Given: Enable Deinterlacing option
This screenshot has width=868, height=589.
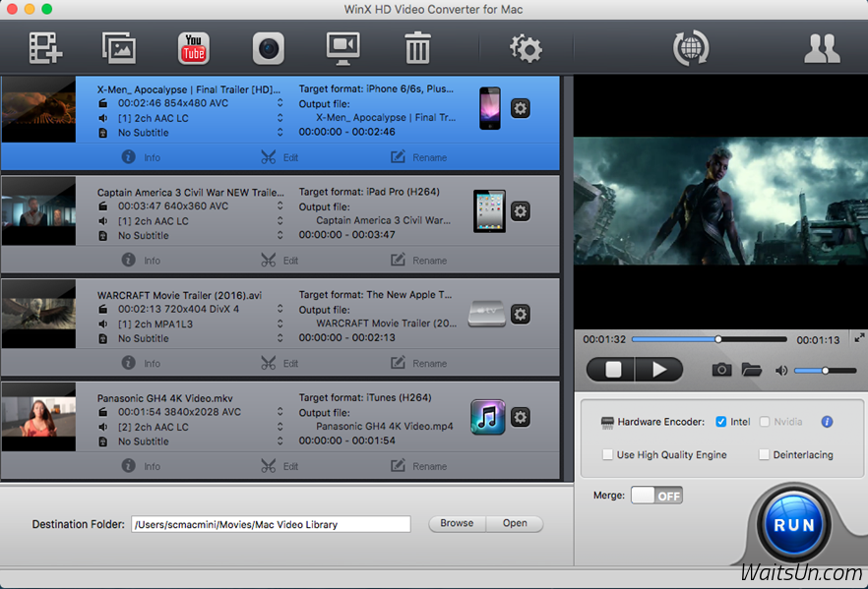Looking at the screenshot, I should pos(764,454).
